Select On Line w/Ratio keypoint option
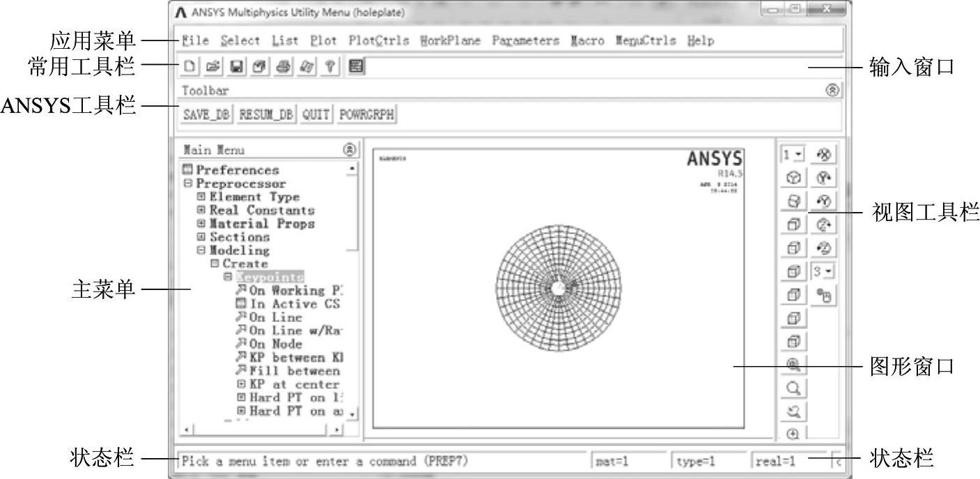Image resolution: width=980 pixels, height=479 pixels. (x=290, y=330)
